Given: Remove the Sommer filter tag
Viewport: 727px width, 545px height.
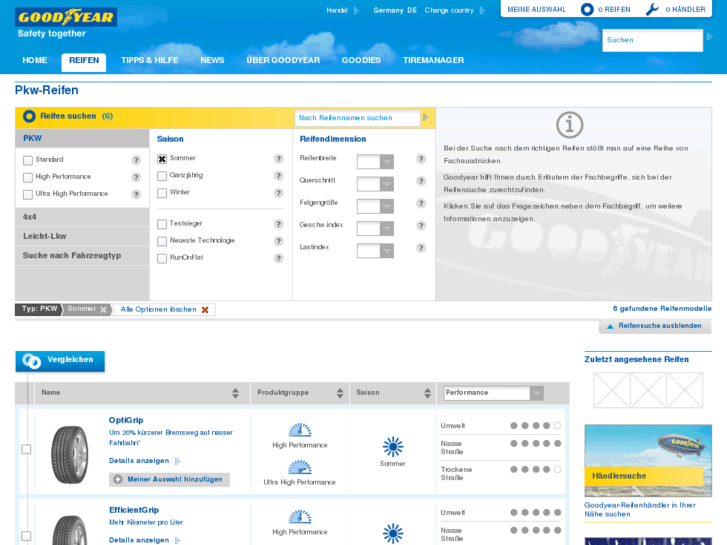Looking at the screenshot, I should click(x=103, y=309).
